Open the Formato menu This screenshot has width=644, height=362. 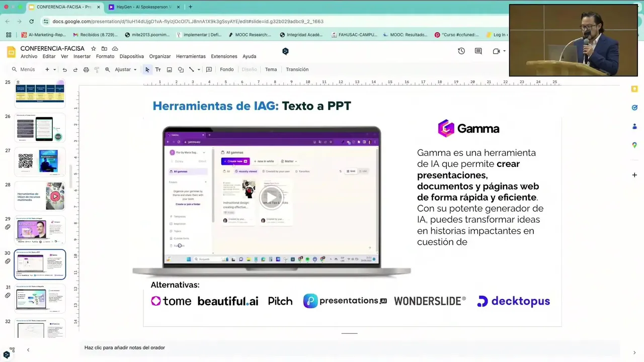click(x=105, y=56)
